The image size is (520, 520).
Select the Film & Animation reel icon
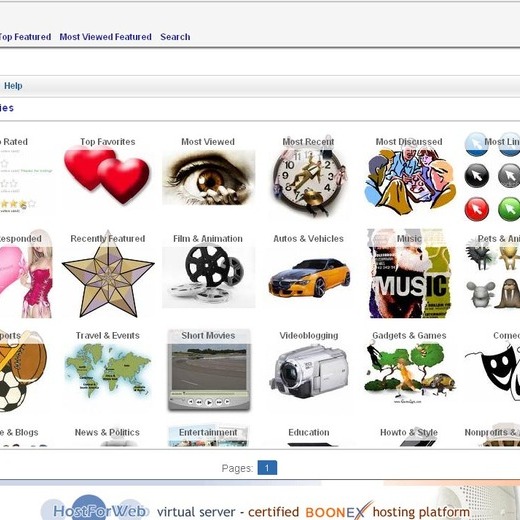(x=208, y=275)
